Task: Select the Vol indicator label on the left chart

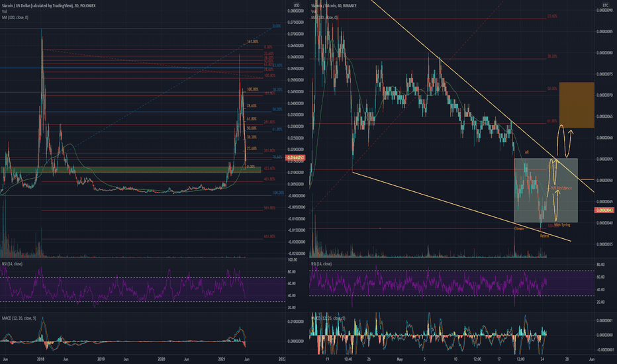Action: 4,11
